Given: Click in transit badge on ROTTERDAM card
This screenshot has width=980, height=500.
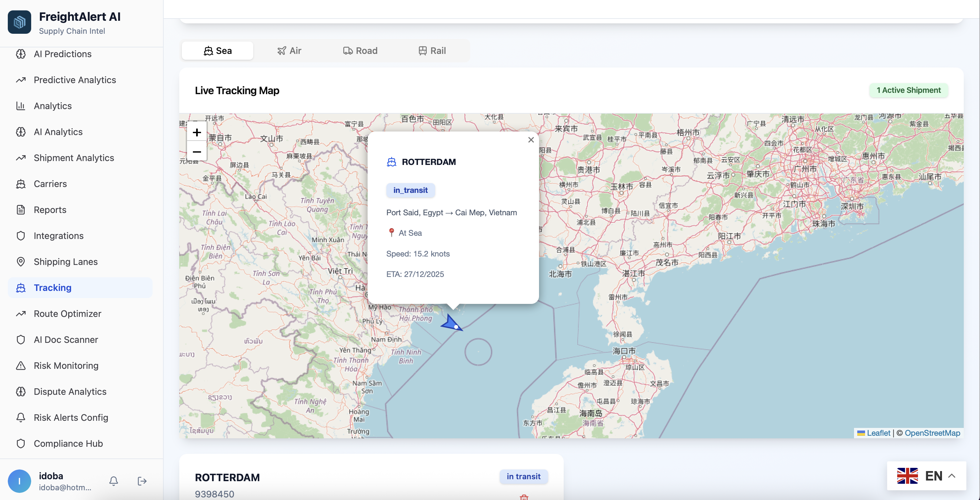Looking at the screenshot, I should click(x=523, y=476).
